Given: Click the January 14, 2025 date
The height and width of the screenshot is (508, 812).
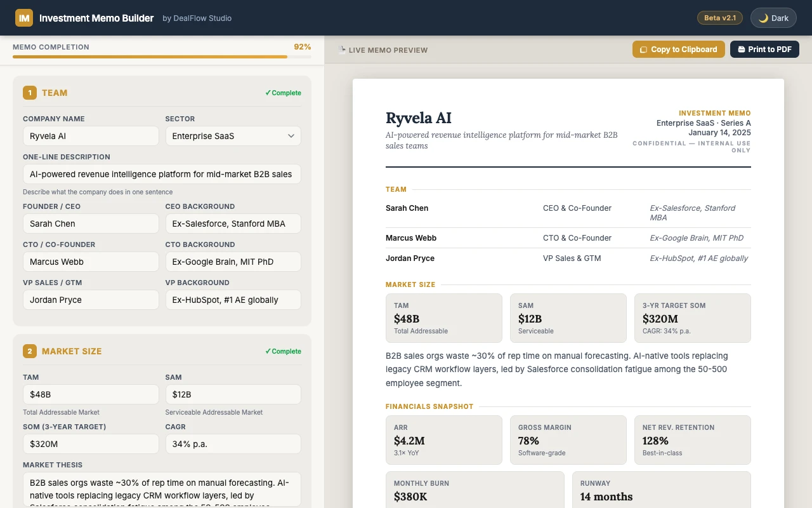Looking at the screenshot, I should point(719,133).
